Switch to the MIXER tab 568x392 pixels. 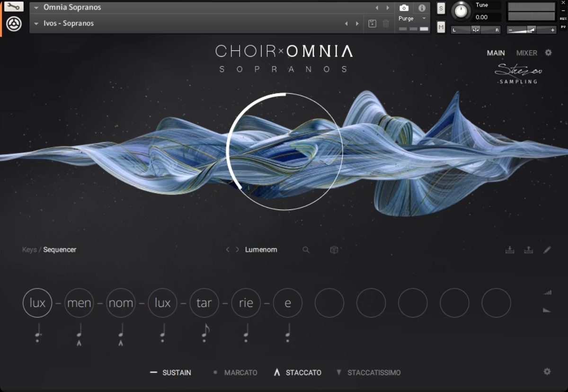click(526, 53)
